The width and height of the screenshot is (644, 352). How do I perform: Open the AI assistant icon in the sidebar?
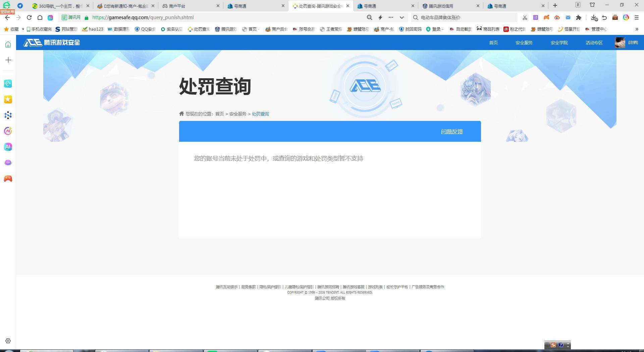(8, 147)
